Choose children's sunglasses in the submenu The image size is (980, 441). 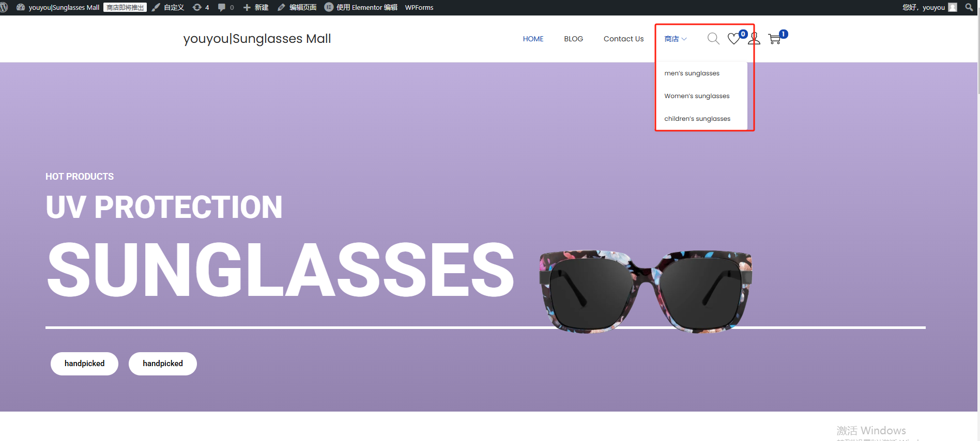[x=697, y=119]
